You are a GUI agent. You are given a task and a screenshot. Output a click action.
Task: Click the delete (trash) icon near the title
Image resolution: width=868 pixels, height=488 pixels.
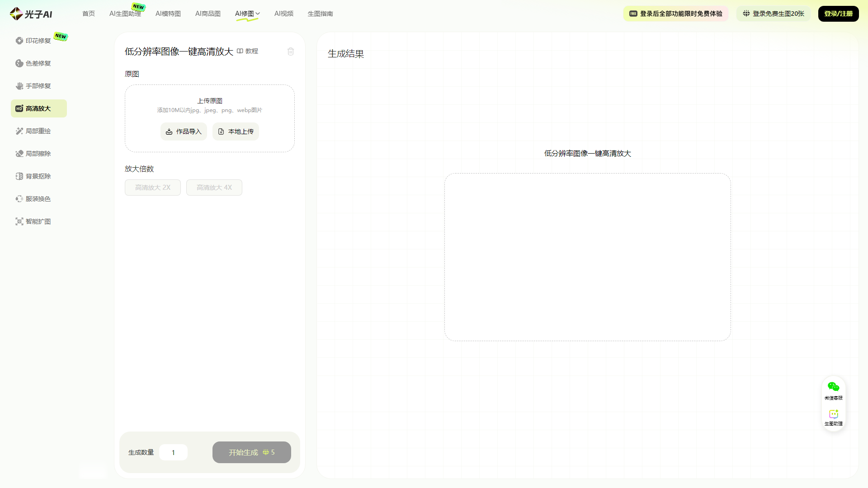291,52
